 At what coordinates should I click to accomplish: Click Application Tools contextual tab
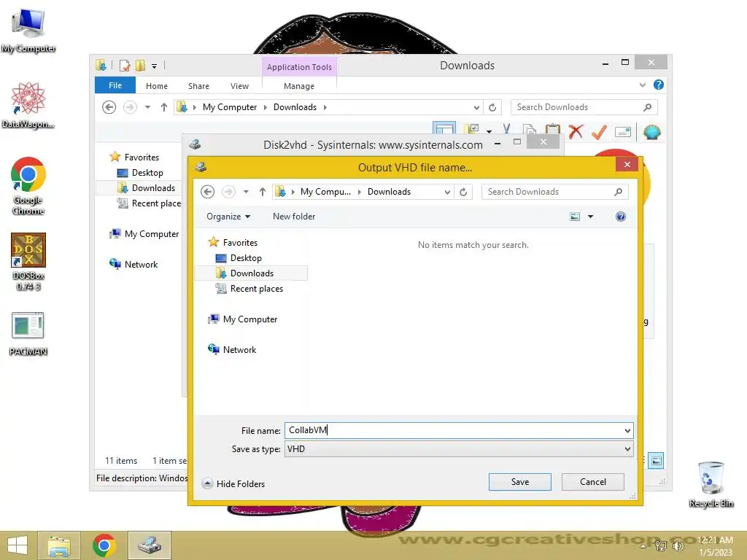click(x=299, y=67)
